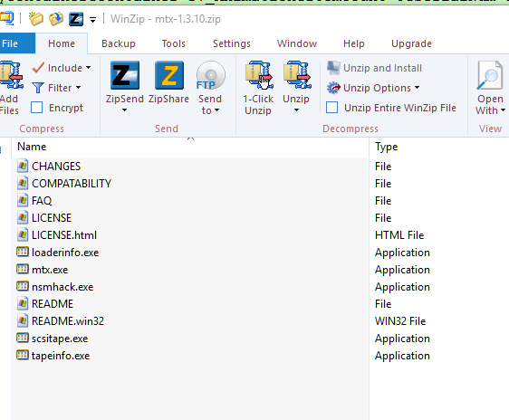This screenshot has height=420, width=509.
Task: Expand the Unzip Options dropdown arrow
Action: 418,88
